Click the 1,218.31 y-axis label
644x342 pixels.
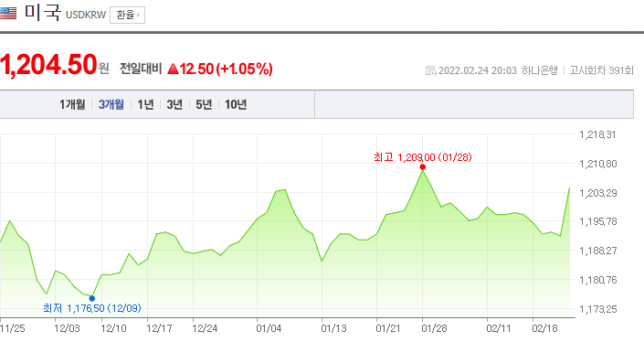click(597, 134)
